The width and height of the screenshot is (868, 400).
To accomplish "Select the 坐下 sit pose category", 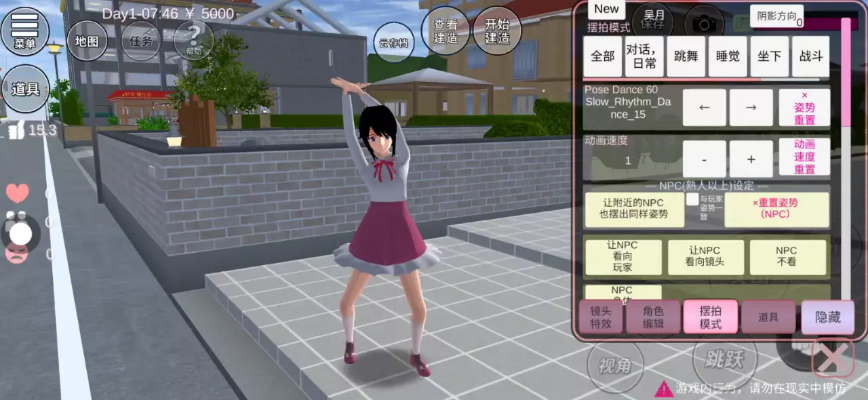I will pos(769,56).
